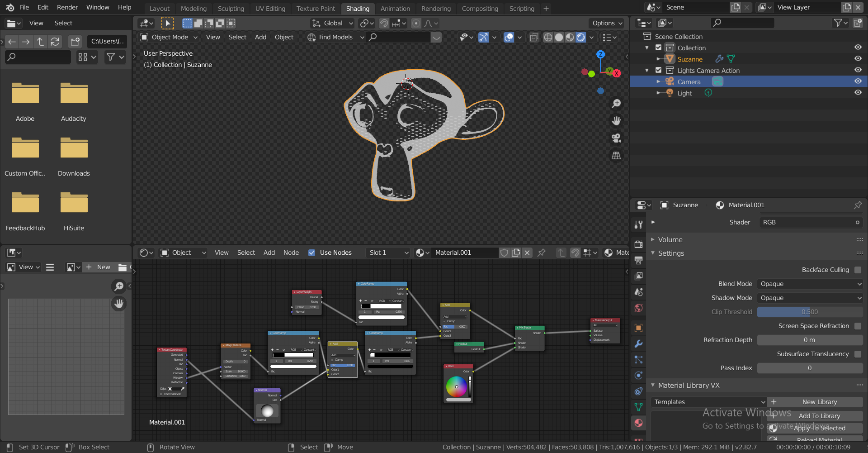Select rendered viewport shading mode icon
This screenshot has height=453, width=868.
tap(581, 38)
